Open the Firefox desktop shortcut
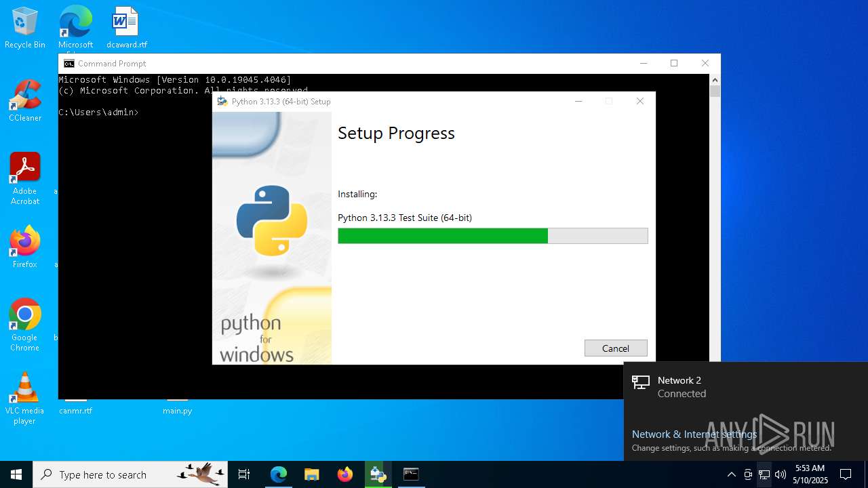Image resolution: width=868 pixels, height=488 pixels. click(x=25, y=247)
